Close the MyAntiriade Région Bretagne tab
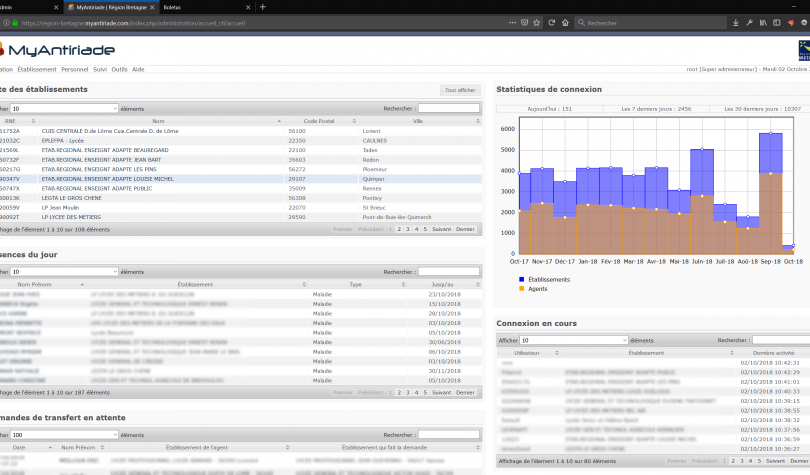The image size is (810, 475). click(x=152, y=7)
